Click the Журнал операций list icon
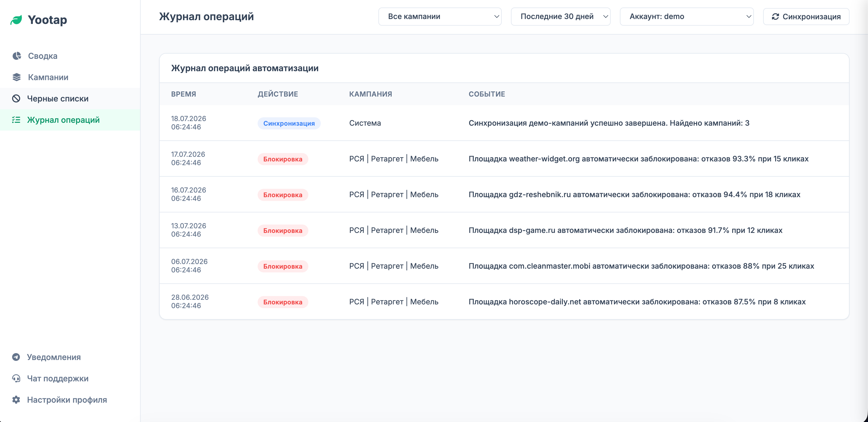Screen dimensions: 868x422 click(16, 120)
